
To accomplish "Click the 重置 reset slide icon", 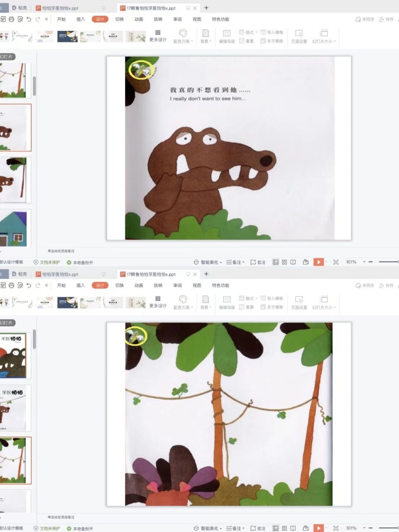I will click(248, 40).
